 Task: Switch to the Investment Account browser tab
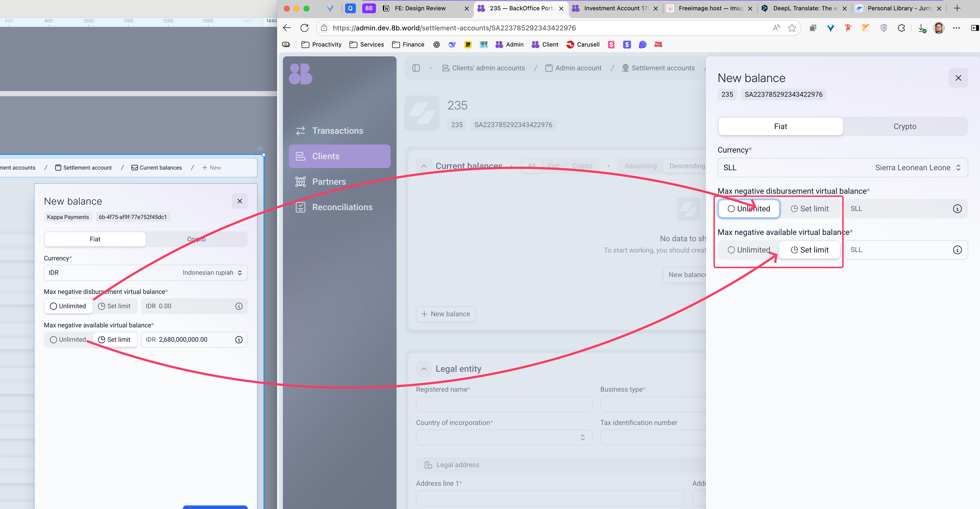click(616, 8)
